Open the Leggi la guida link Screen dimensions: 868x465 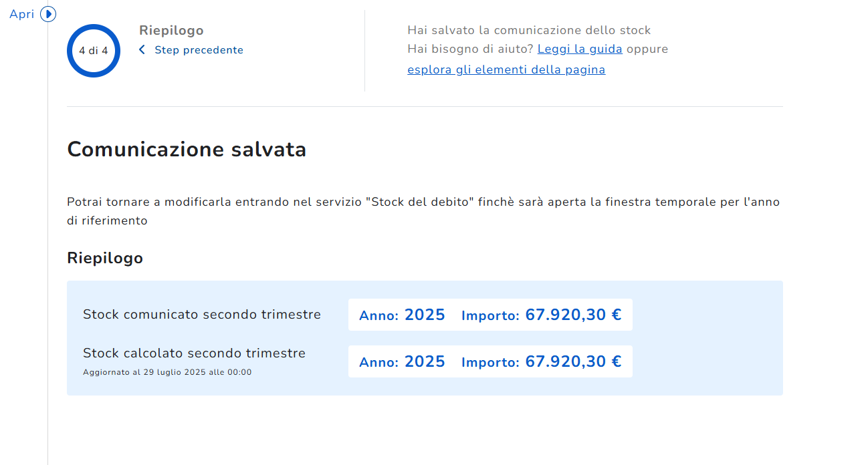point(580,49)
